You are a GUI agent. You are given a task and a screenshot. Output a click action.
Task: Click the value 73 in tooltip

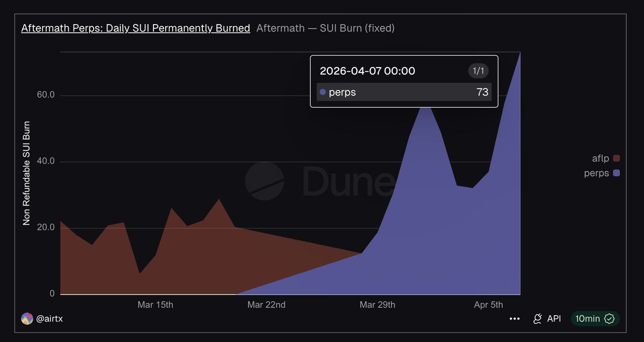(x=482, y=92)
